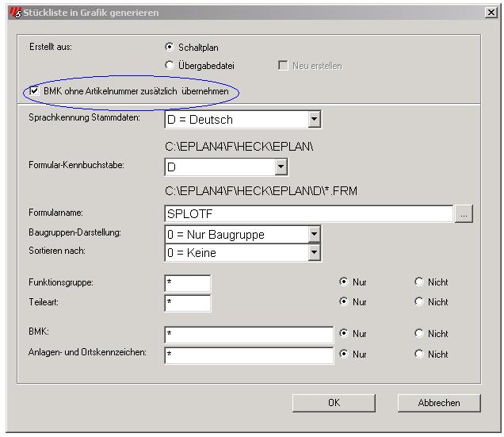Click the 0 = Nur Baugruppe combo box

click(243, 234)
